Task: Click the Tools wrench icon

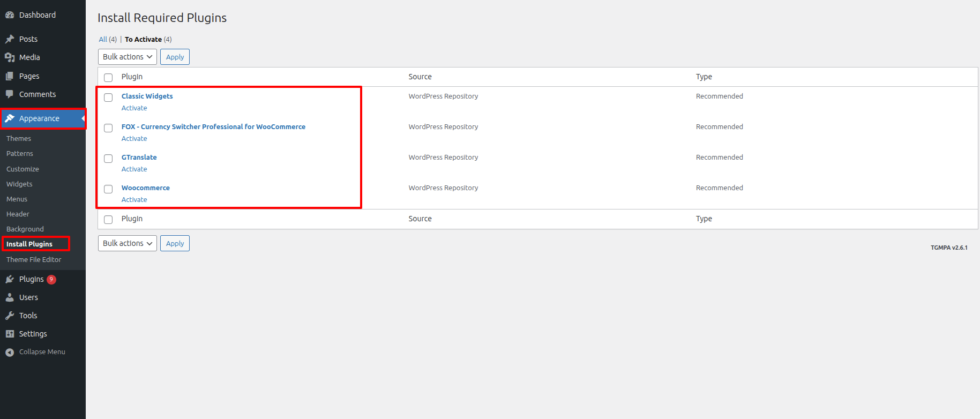Action: tap(10, 316)
